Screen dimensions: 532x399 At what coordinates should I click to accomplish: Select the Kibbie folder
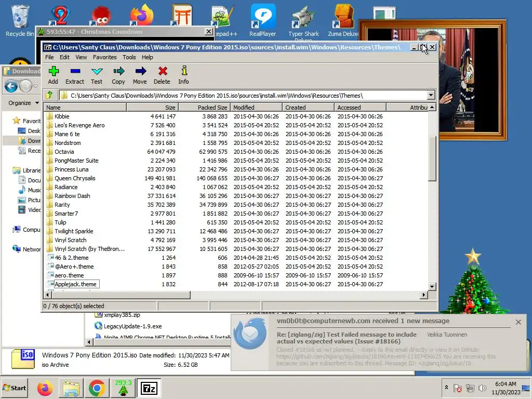pos(62,116)
